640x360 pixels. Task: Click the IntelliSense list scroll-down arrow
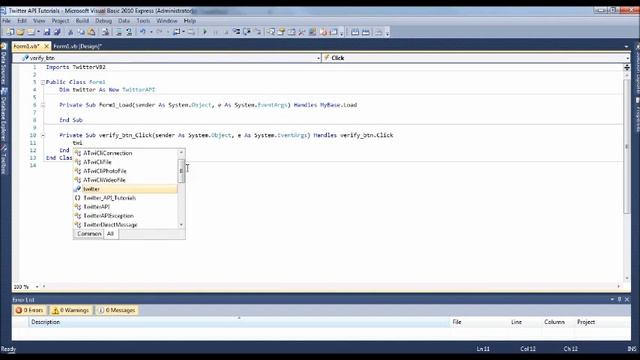point(181,225)
